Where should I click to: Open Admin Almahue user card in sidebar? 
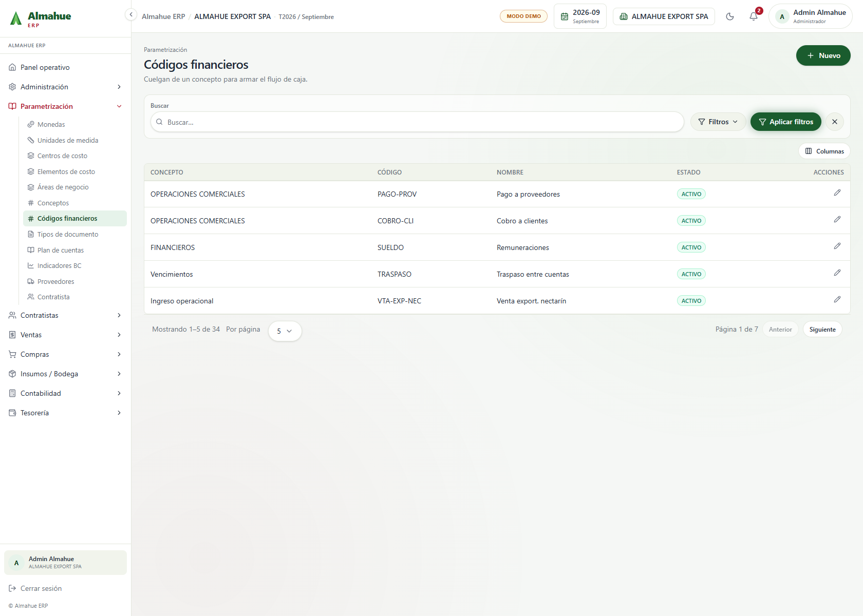pos(65,563)
